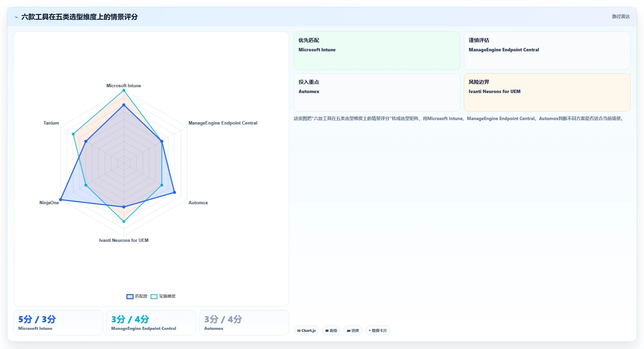Click ManageEngine Endpoint Central in the 谨慎评估 card
The height and width of the screenshot is (349, 644).
click(x=504, y=50)
